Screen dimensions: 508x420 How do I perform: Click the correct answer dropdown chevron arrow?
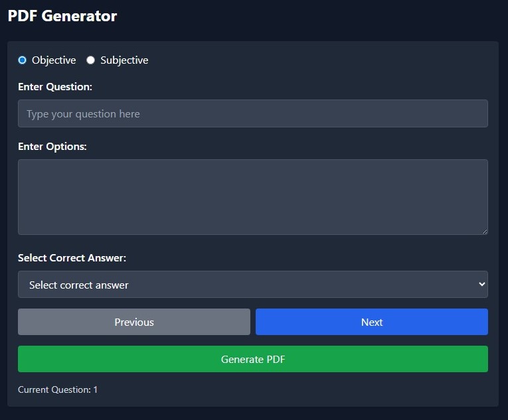[x=481, y=285]
